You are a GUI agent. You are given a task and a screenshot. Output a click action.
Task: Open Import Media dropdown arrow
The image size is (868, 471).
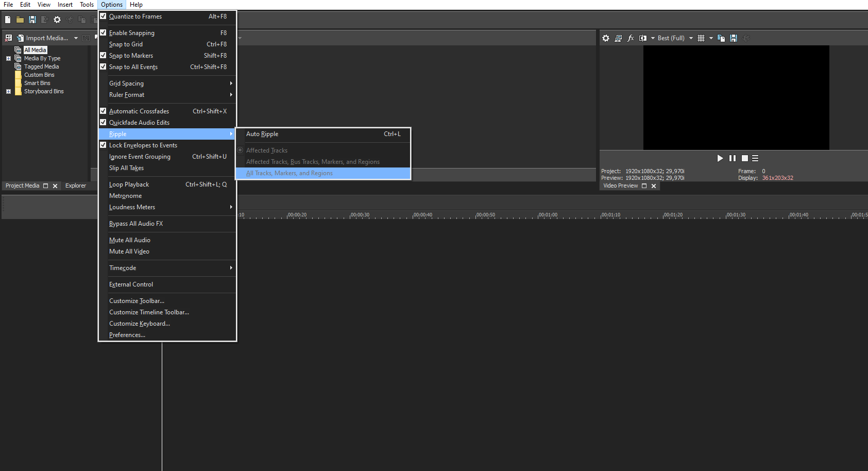tap(76, 38)
